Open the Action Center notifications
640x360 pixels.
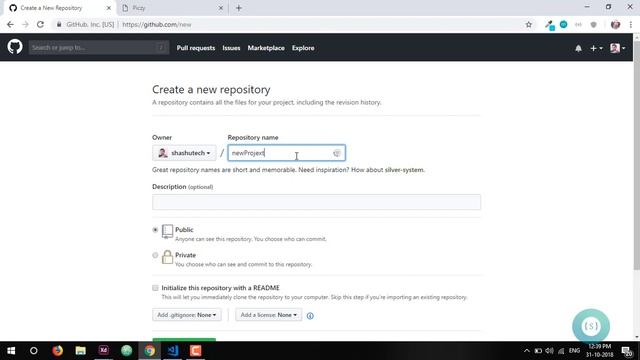[x=627, y=351]
